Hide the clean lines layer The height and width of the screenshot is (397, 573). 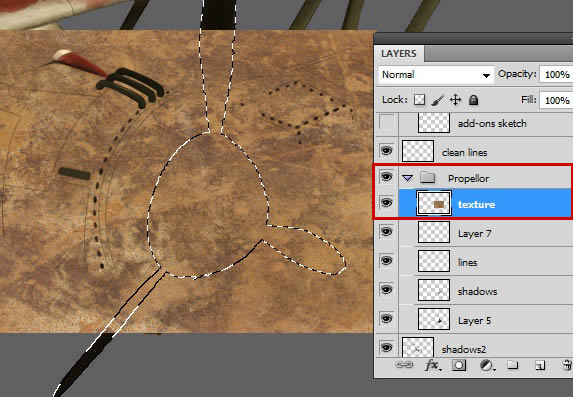coord(386,150)
